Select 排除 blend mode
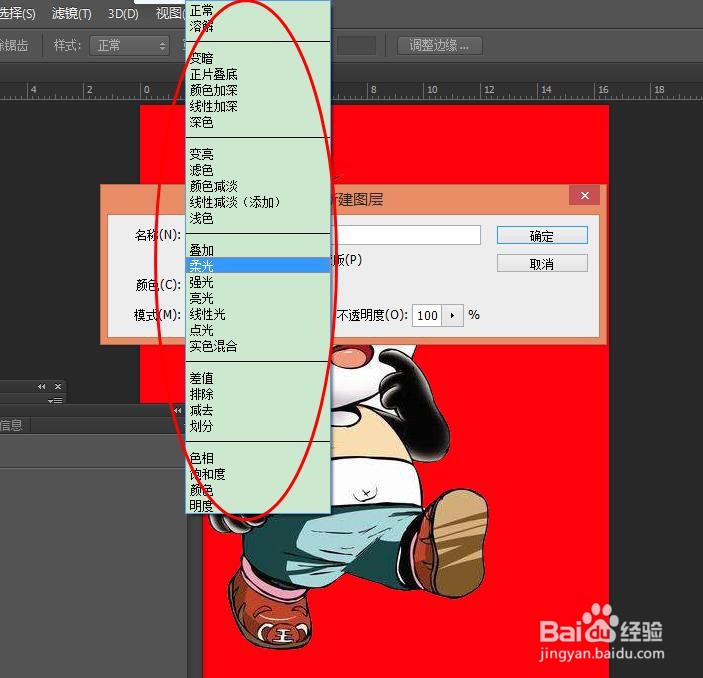This screenshot has height=678, width=703. (x=258, y=394)
